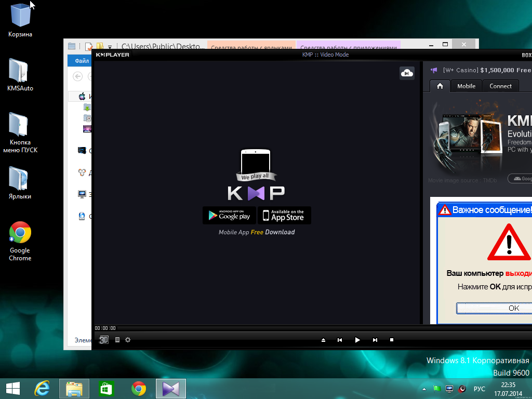Toggle the 3D mode button in KMPlayer
532x399 pixels.
coord(103,340)
